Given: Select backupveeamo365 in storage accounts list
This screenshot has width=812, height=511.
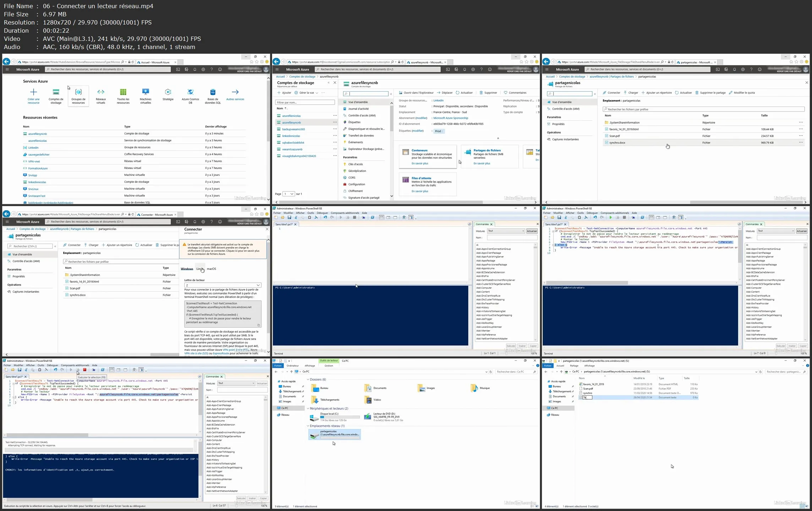Looking at the screenshot, I should 293,129.
